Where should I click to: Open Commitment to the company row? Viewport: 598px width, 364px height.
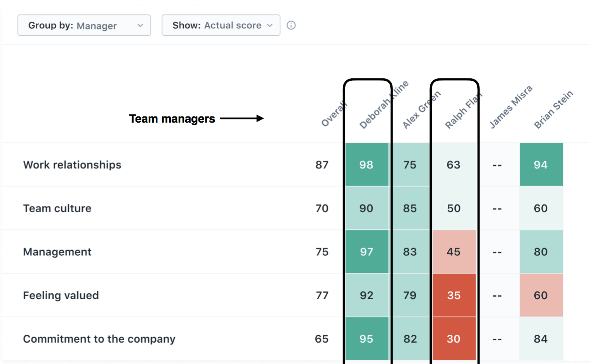[99, 339]
